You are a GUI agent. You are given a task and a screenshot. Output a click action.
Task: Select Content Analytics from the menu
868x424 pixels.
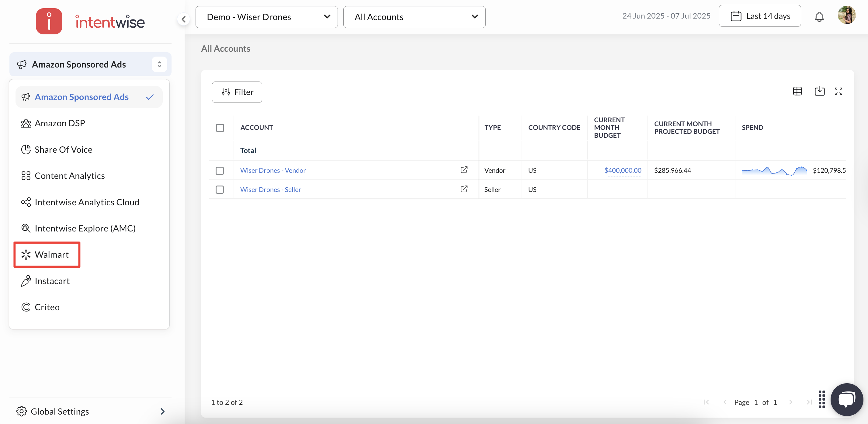tap(89, 176)
